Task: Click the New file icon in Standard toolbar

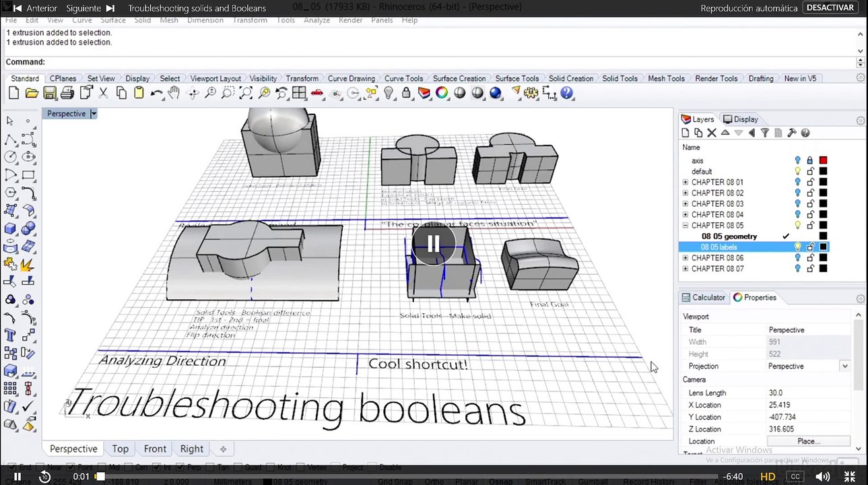Action: pos(13,93)
